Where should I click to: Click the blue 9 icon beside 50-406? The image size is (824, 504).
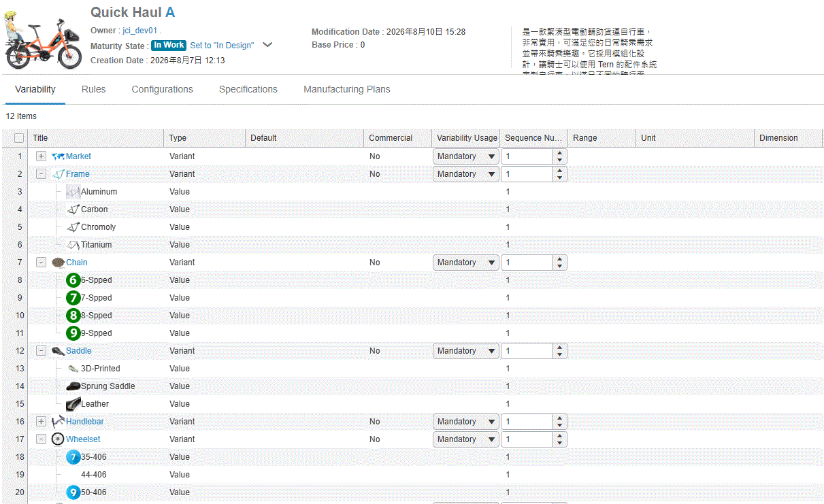[73, 492]
